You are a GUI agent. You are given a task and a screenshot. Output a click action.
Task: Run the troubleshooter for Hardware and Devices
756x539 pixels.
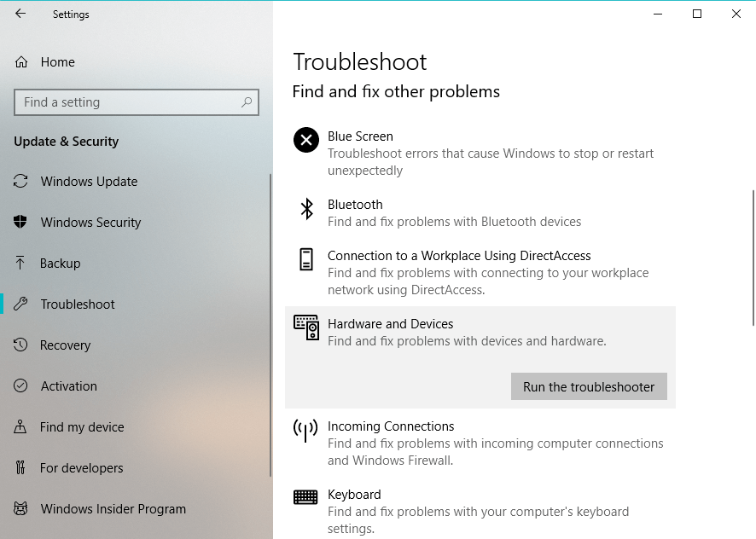point(589,386)
